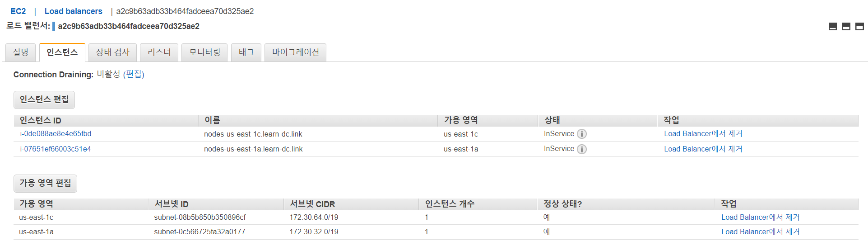Click the largest detail-pane size icon

[x=860, y=27]
